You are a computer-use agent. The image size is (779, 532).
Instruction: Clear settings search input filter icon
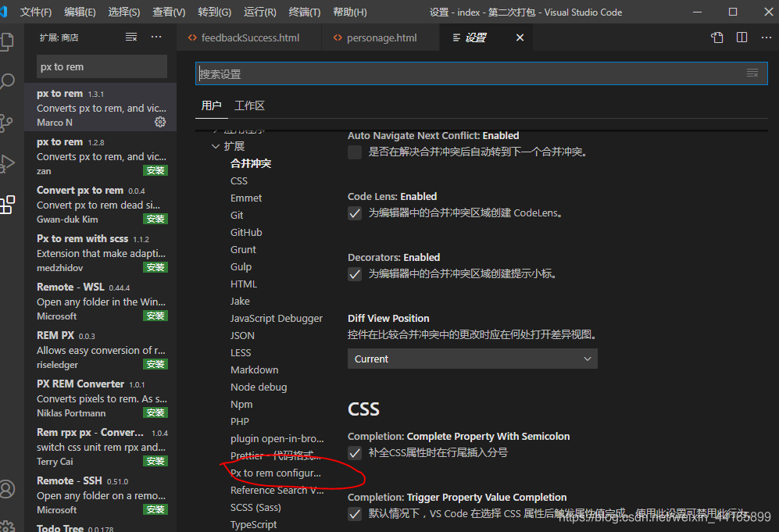(752, 73)
